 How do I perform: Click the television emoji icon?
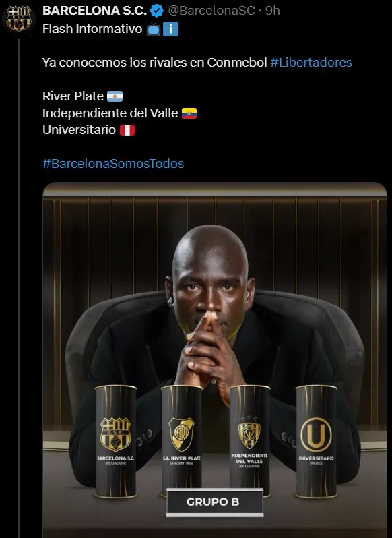point(154,30)
